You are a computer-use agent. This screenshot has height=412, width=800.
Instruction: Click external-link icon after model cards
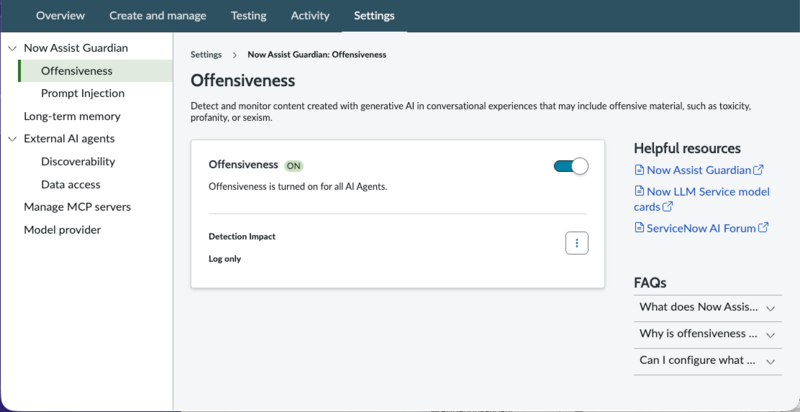(667, 207)
